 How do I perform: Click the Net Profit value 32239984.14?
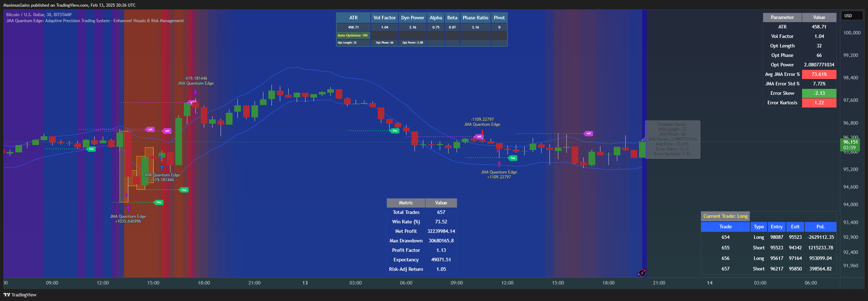pos(441,231)
